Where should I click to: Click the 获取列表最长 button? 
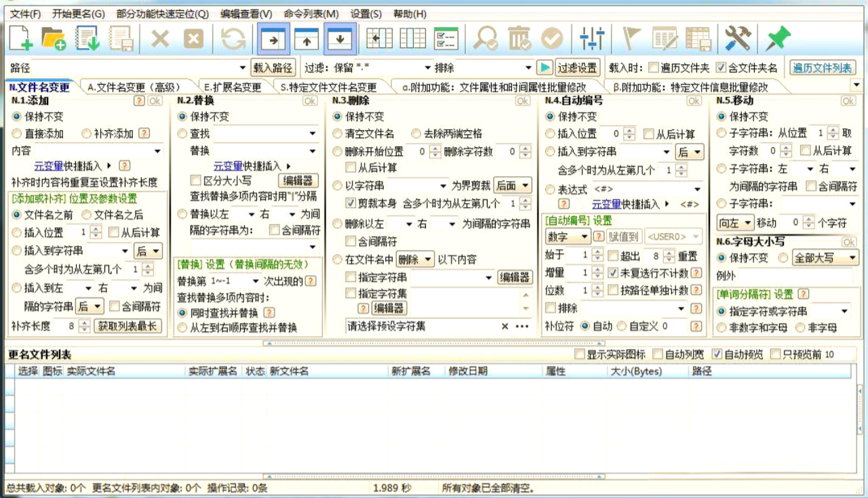128,326
